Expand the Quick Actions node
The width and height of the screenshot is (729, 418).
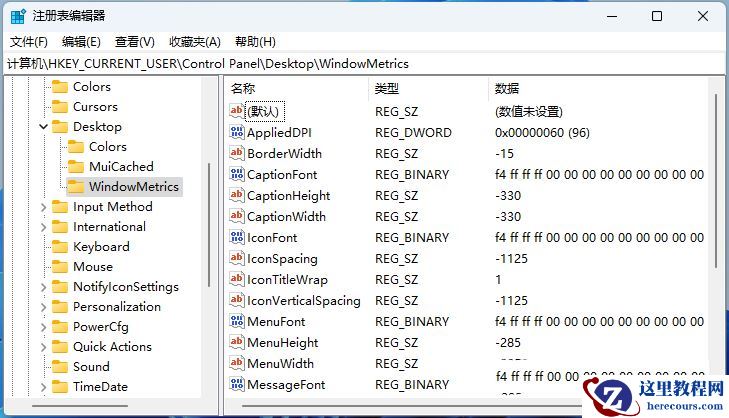pos(43,346)
